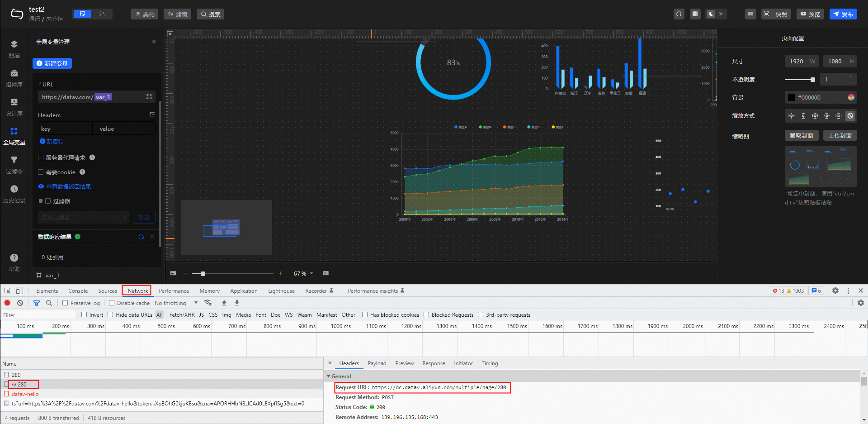Click the 新建变量 button

tap(52, 63)
